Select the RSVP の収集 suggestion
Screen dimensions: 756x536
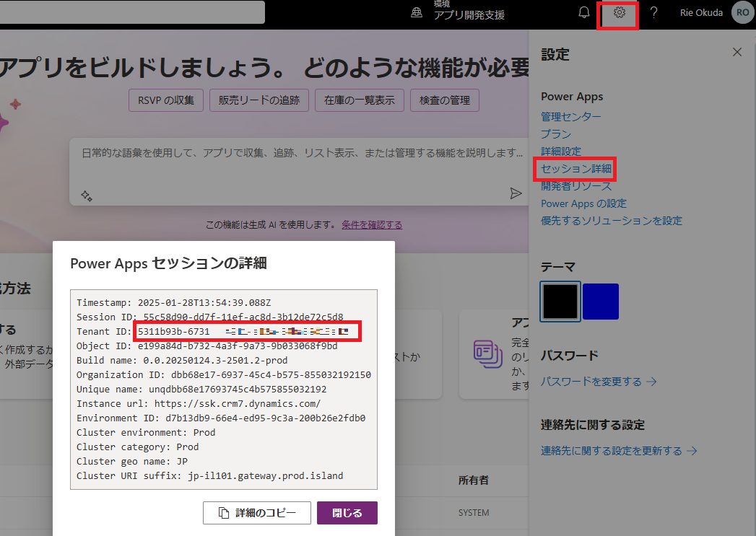[166, 100]
